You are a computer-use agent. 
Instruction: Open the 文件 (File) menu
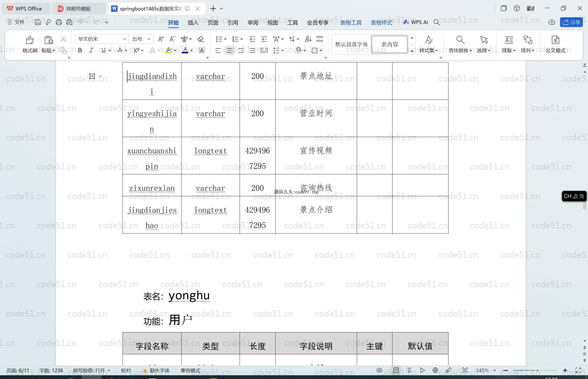tap(16, 22)
